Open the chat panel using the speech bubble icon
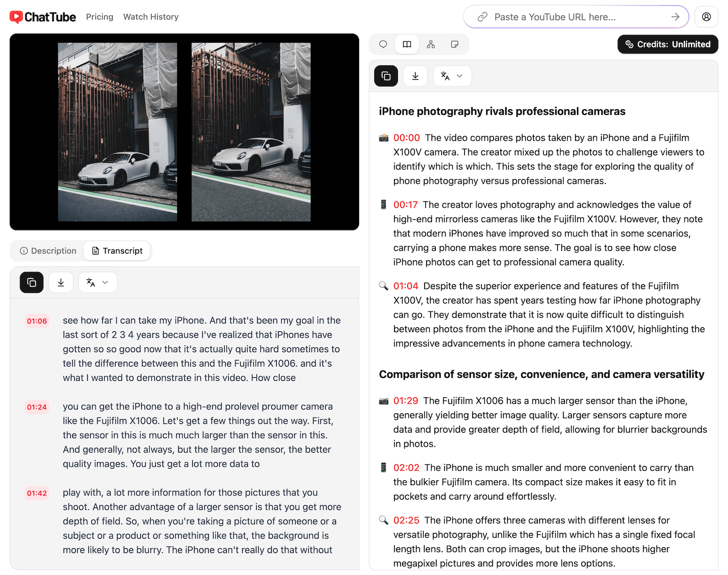This screenshot has width=728, height=575. pyautogui.click(x=383, y=44)
